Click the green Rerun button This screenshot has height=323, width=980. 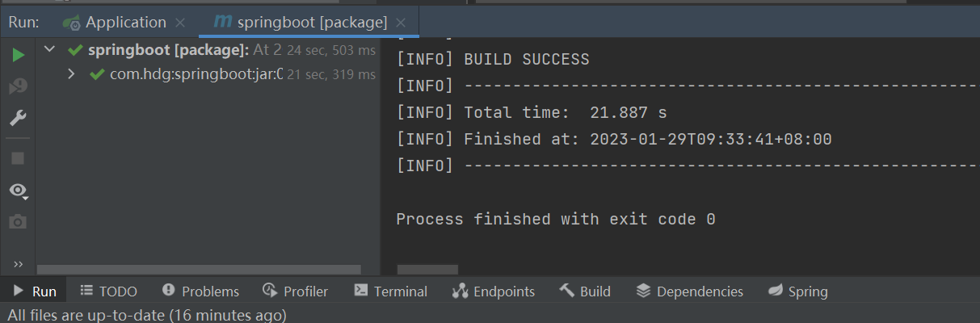18,55
